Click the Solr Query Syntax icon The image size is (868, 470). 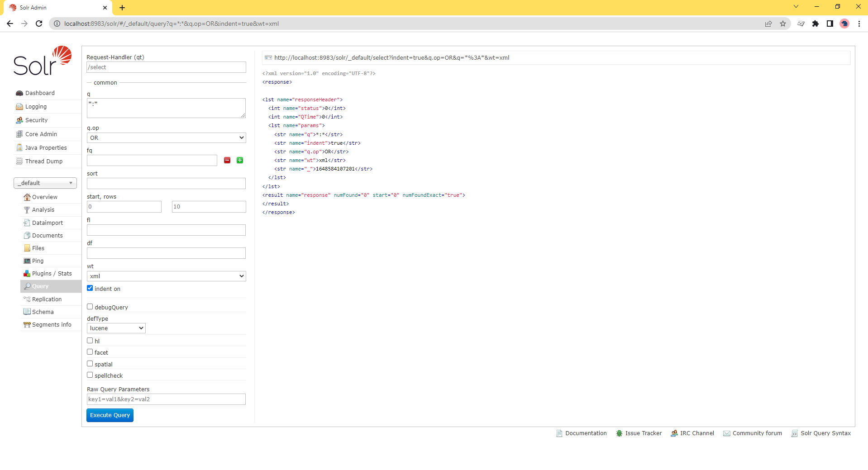coord(795,433)
